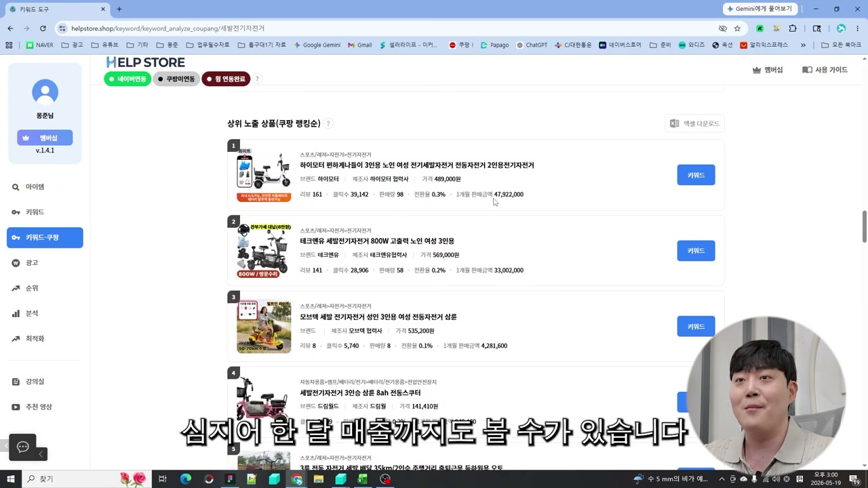Click the monthly sales value 47,922,000
This screenshot has height=488, width=868.
[x=509, y=195]
